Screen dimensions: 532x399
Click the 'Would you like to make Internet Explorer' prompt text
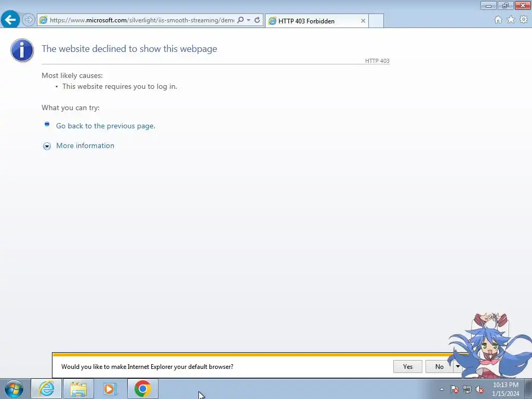pyautogui.click(x=147, y=366)
